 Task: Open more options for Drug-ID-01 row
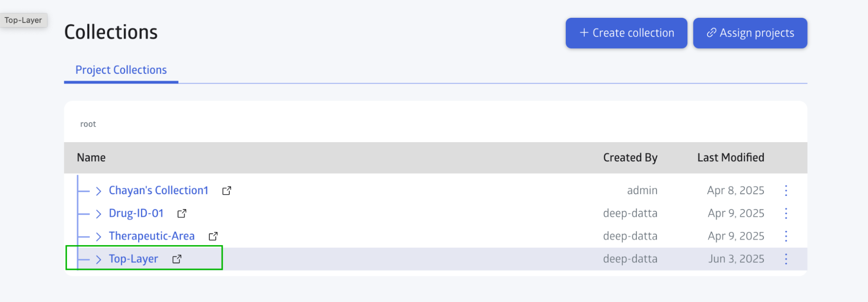pos(786,213)
